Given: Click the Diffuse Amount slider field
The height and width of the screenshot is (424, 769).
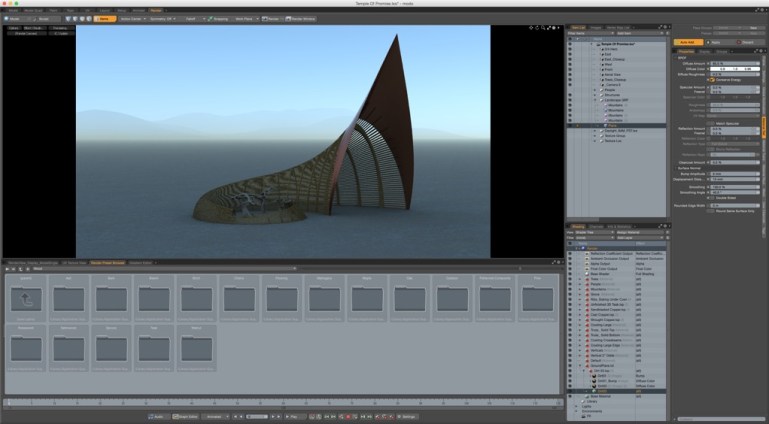Looking at the screenshot, I should [735, 64].
